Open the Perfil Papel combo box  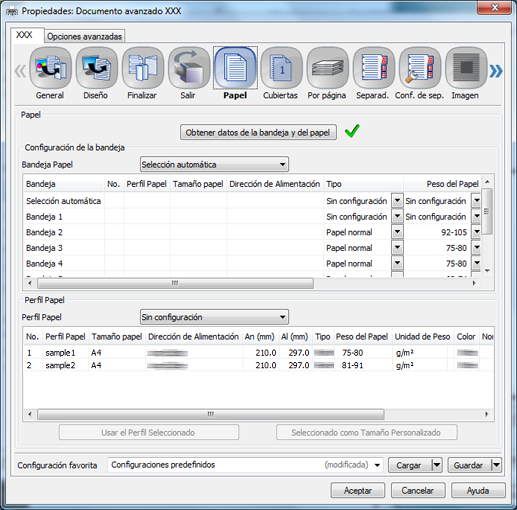click(x=214, y=317)
